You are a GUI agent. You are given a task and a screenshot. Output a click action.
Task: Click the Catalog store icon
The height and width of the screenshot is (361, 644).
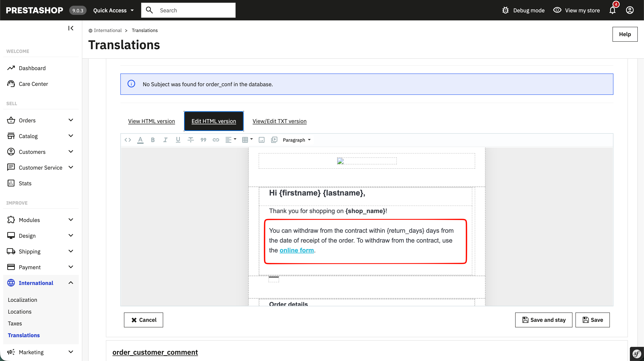pos(11,136)
